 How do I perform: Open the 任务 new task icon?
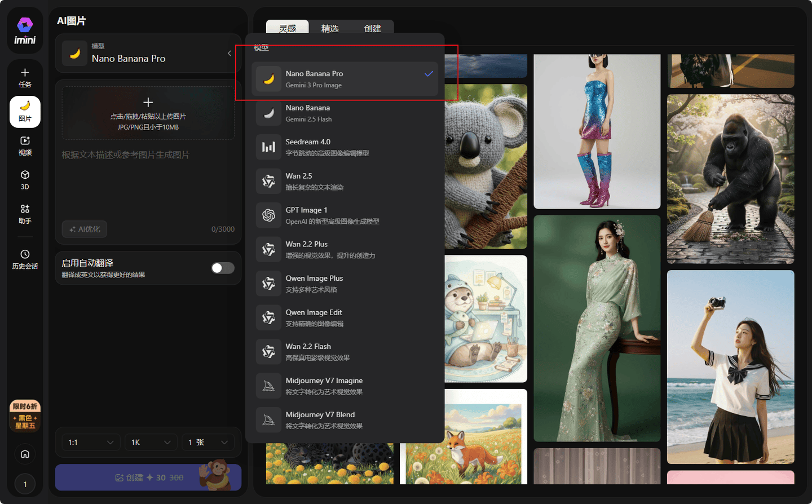pyautogui.click(x=25, y=77)
